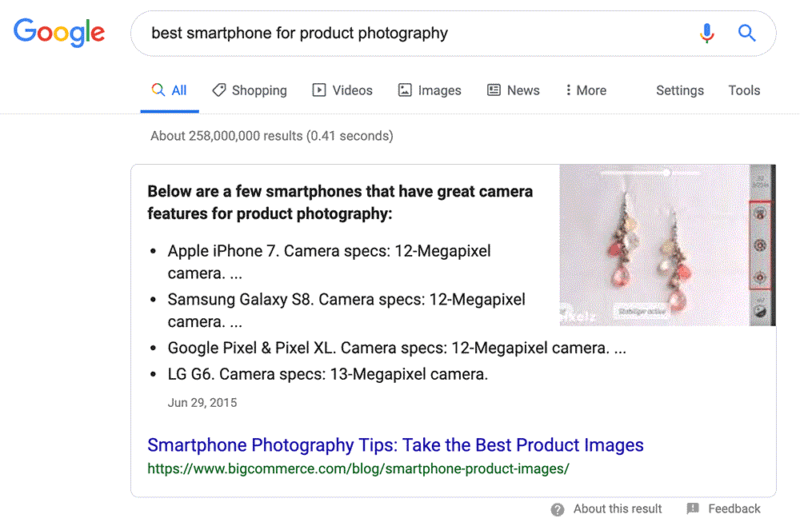Click the blue search magnifier button
Image resolution: width=800 pixels, height=530 pixels.
pos(747,33)
